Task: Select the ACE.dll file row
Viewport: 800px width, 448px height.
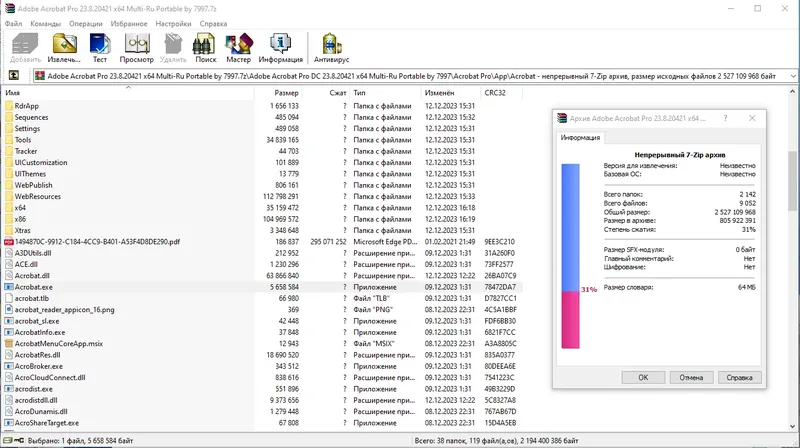Action: (263, 264)
